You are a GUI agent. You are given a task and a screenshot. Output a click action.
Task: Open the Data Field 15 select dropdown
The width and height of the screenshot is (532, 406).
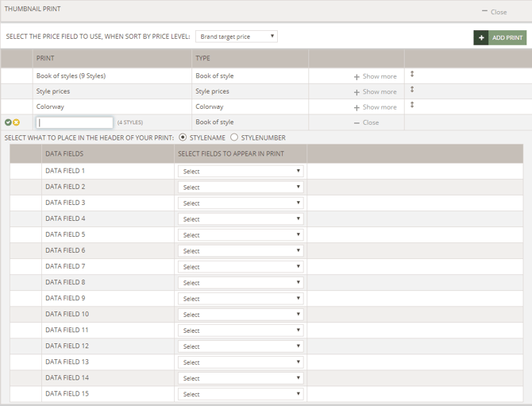(x=241, y=393)
